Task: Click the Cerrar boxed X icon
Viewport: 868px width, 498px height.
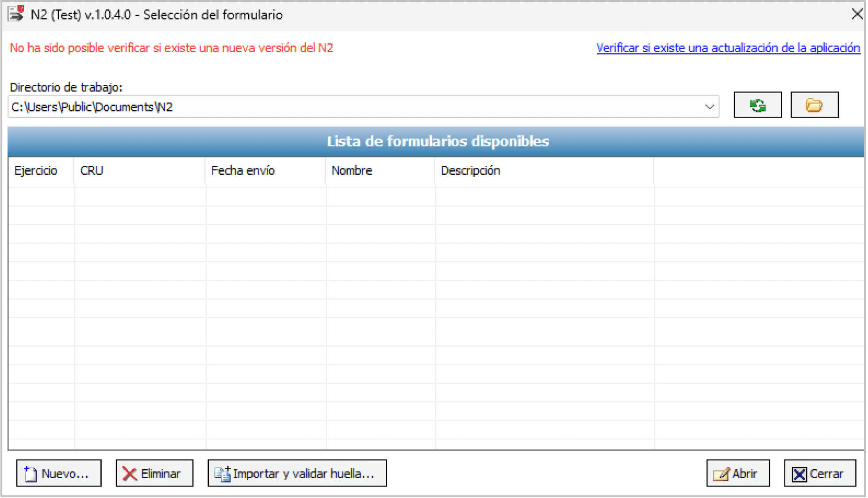Action: tap(799, 474)
